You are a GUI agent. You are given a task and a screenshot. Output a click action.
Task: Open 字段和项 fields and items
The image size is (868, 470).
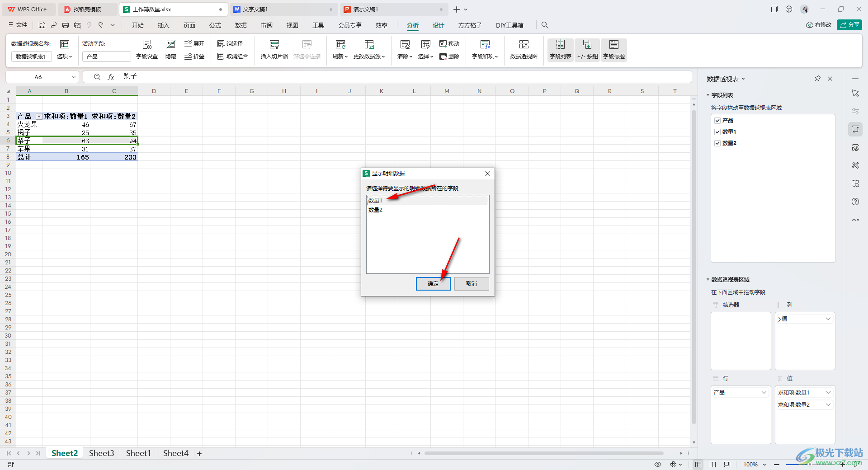(485, 50)
